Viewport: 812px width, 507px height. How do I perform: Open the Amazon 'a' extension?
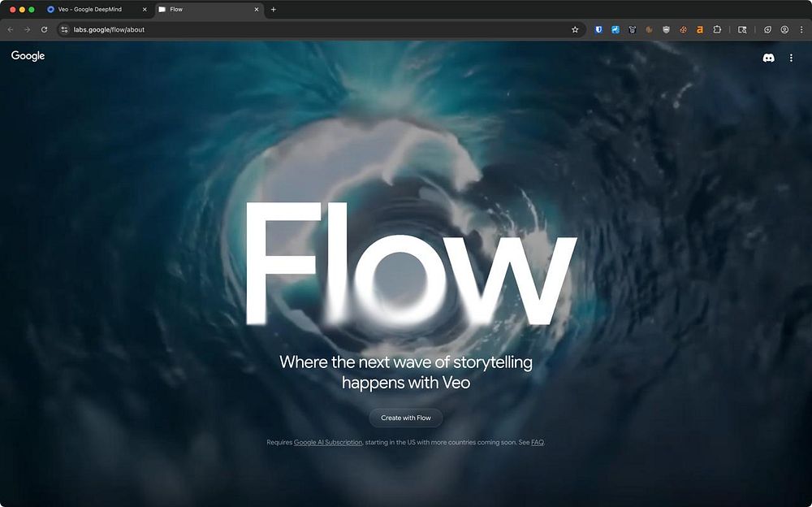tap(700, 29)
